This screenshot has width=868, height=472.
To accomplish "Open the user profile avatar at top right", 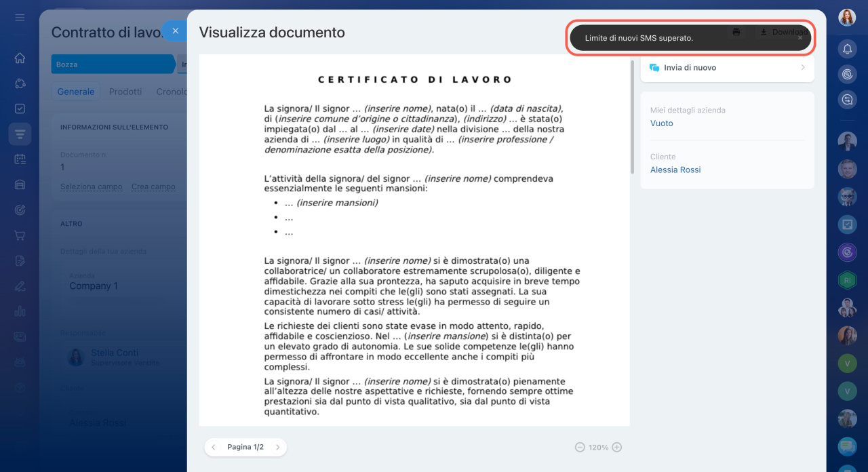I will click(x=847, y=18).
